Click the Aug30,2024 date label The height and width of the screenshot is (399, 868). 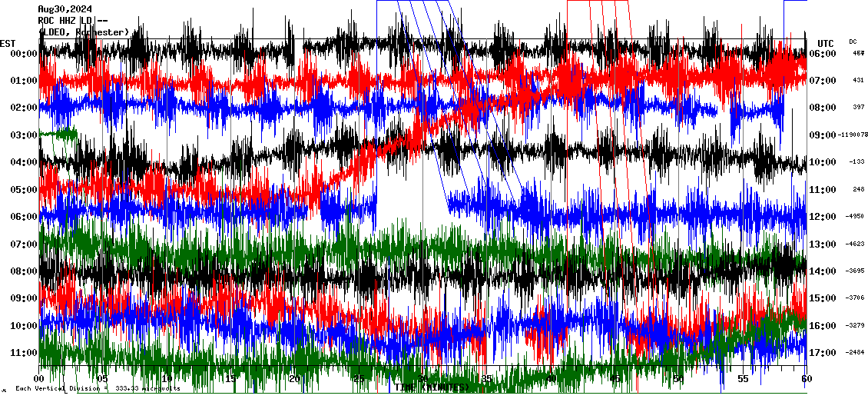65,9
